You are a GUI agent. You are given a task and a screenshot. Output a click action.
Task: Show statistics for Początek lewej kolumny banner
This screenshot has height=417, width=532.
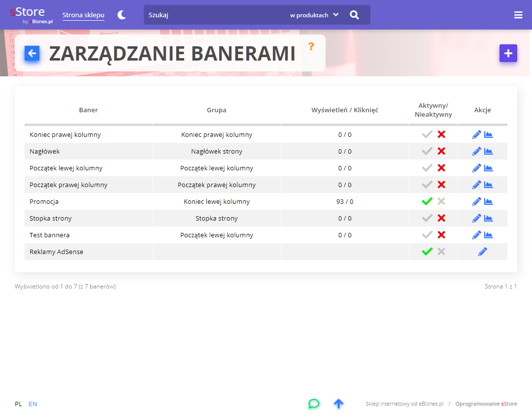(x=488, y=168)
